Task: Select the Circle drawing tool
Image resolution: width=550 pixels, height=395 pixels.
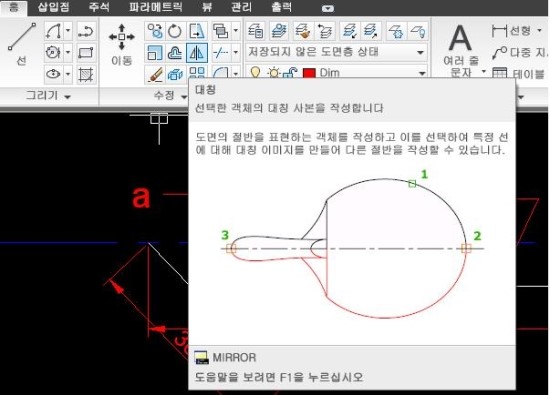Action: tap(54, 53)
